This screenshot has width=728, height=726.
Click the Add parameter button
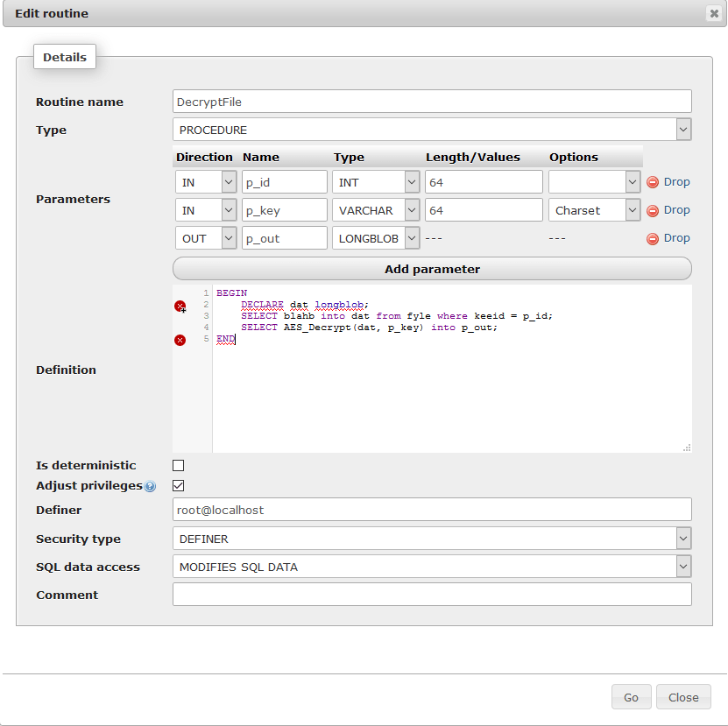tap(431, 269)
